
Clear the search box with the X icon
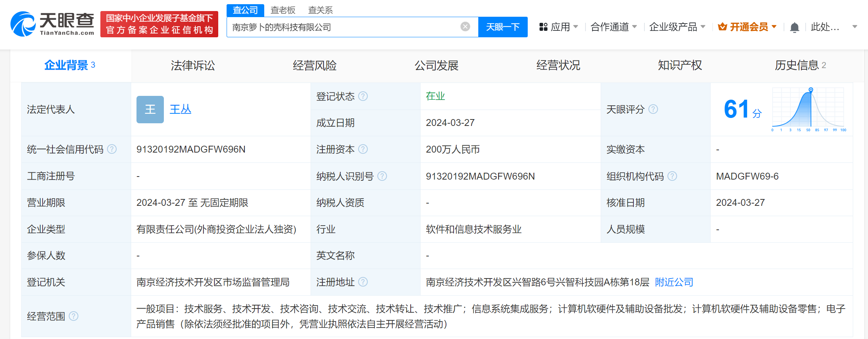point(465,27)
